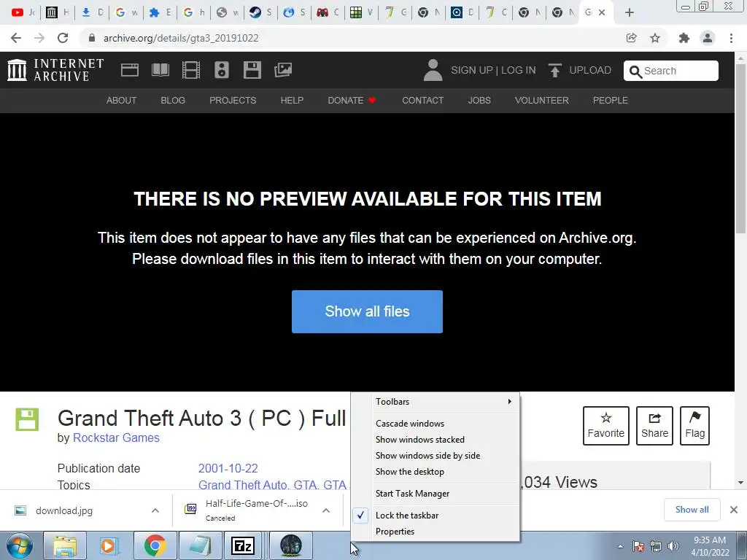This screenshot has width=747, height=560.
Task: Open the Windows Start button
Action: [20, 545]
